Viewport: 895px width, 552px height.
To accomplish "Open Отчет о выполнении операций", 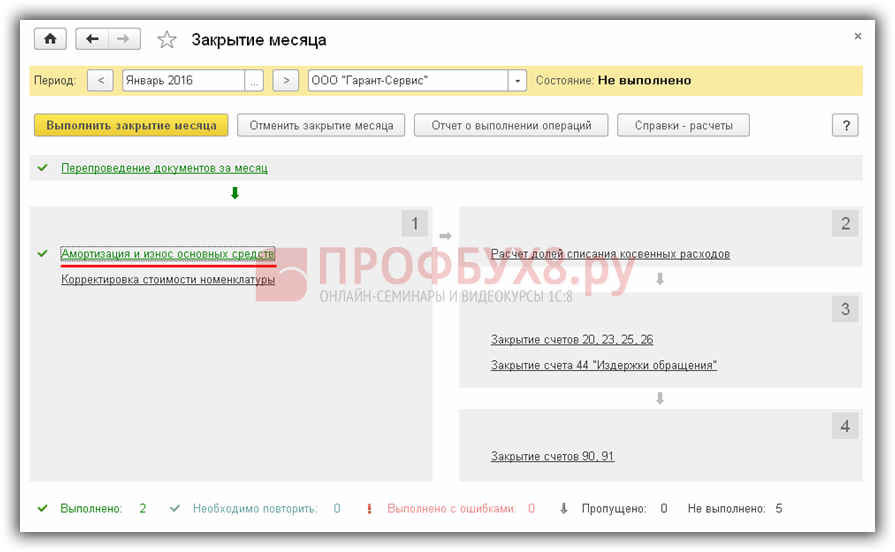I will pyautogui.click(x=511, y=126).
